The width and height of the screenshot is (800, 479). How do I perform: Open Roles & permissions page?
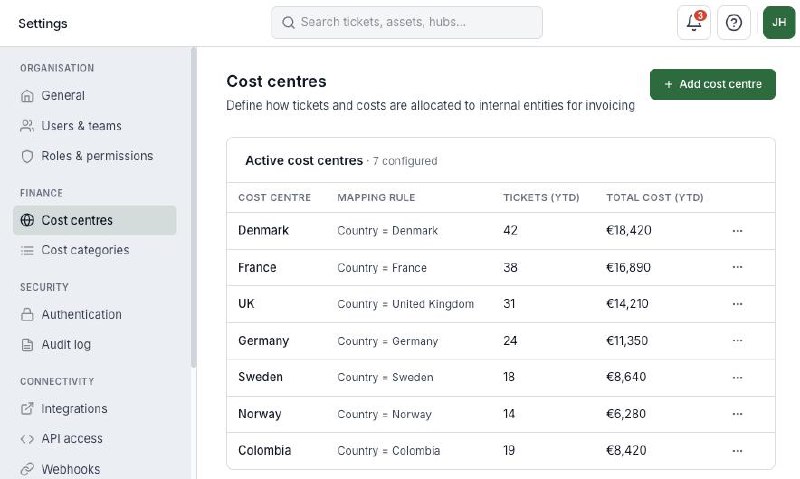point(97,156)
